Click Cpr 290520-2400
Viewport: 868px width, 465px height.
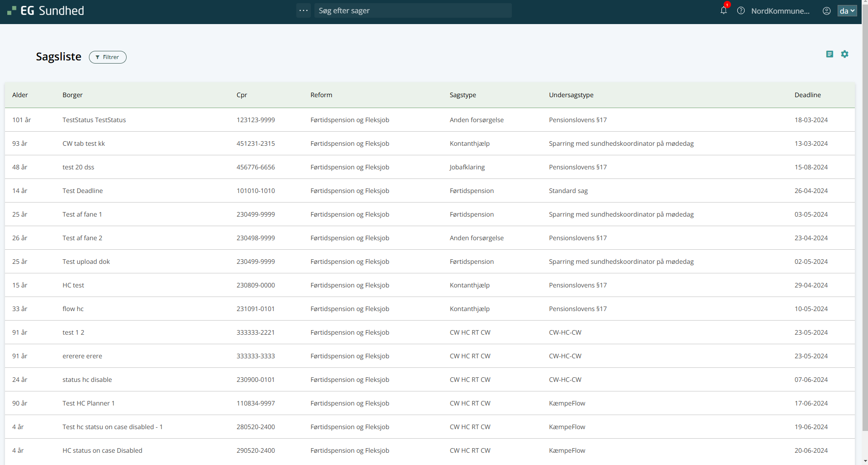256,450
